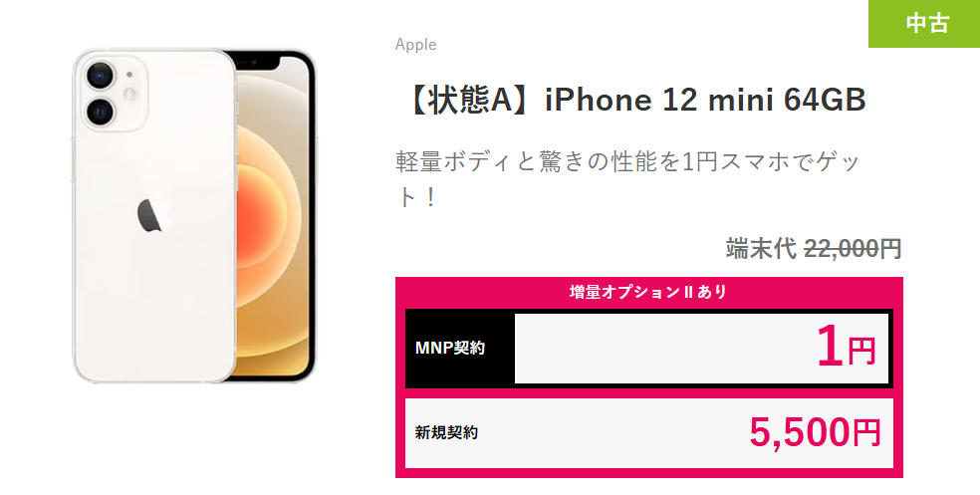The image size is (980, 495).
Task: Click the 軽量ボディと驚きの性能 description text
Action: 629,180
